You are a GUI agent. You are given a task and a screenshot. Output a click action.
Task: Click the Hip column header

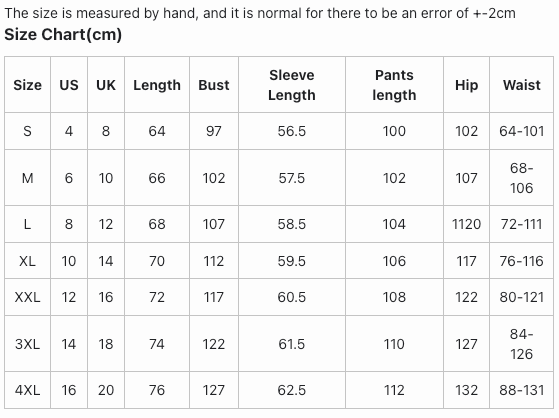pyautogui.click(x=466, y=85)
